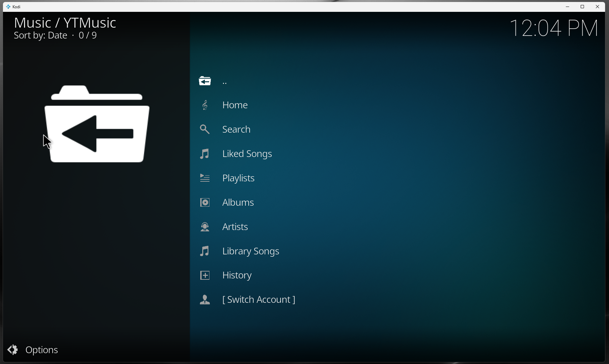Open the Options label at bottom left

coord(42,350)
